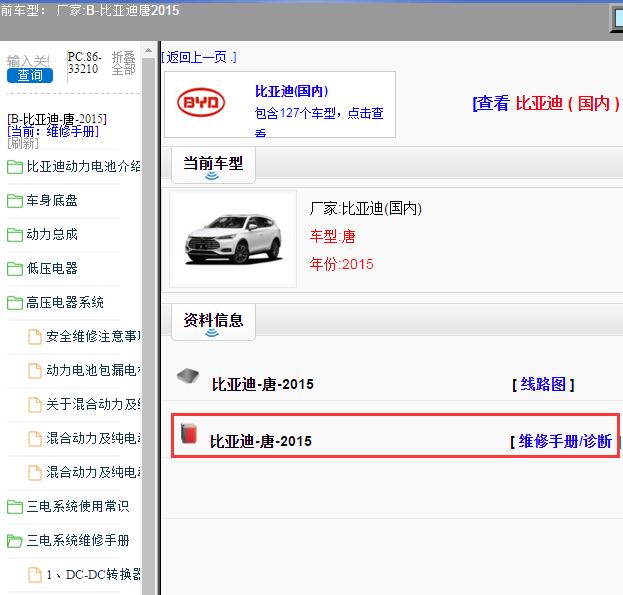Click the 厂家:比亚迪(国内) text

(x=366, y=209)
